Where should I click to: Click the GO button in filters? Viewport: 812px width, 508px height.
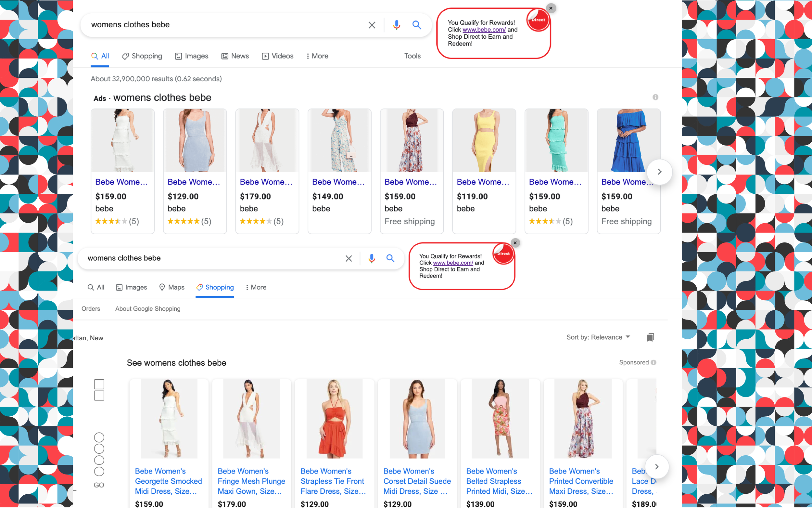(x=99, y=485)
